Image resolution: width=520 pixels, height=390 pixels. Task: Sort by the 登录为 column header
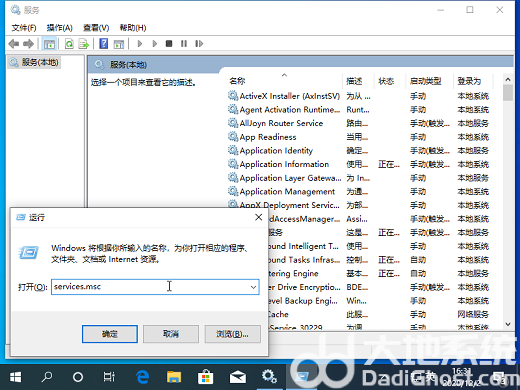pyautogui.click(x=469, y=81)
